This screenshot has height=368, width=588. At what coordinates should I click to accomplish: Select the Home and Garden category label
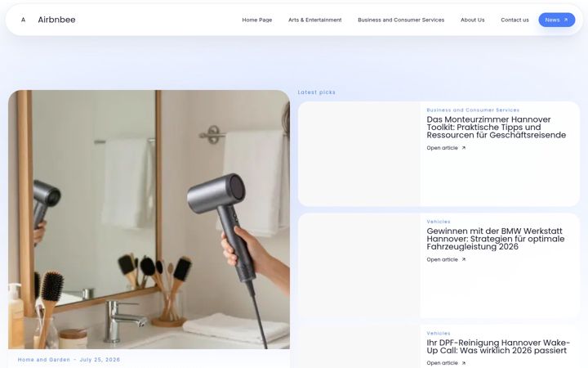[x=44, y=360]
